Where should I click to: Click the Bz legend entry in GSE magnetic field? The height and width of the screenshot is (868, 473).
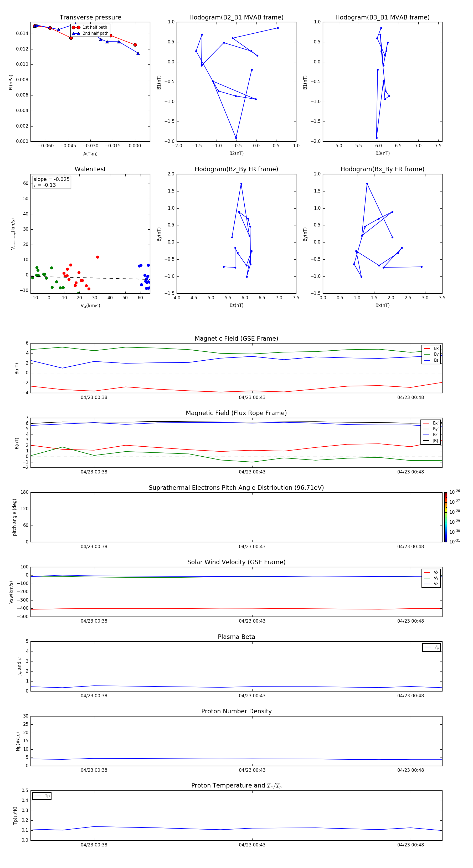click(x=431, y=360)
